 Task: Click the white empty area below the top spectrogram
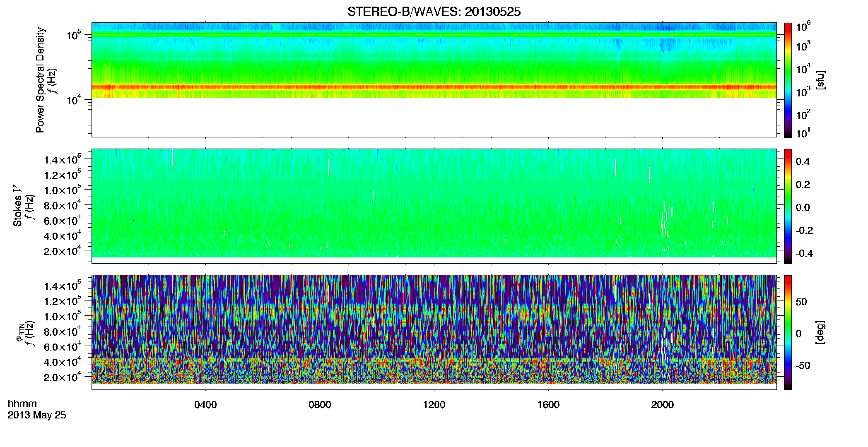pos(434,118)
